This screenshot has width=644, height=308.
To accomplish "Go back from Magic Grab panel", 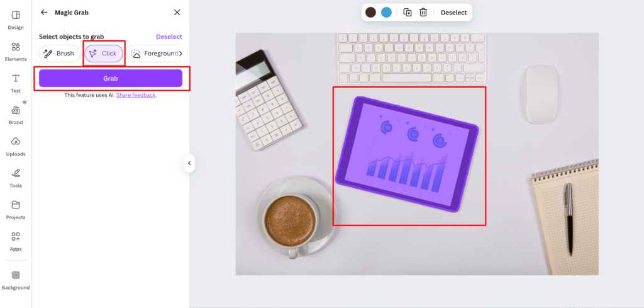I will 44,12.
